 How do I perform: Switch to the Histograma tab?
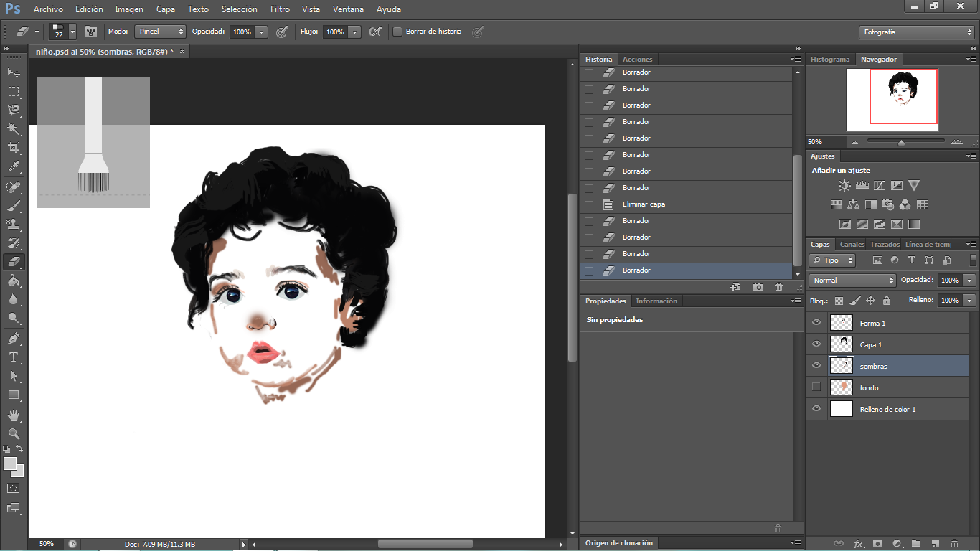(830, 60)
